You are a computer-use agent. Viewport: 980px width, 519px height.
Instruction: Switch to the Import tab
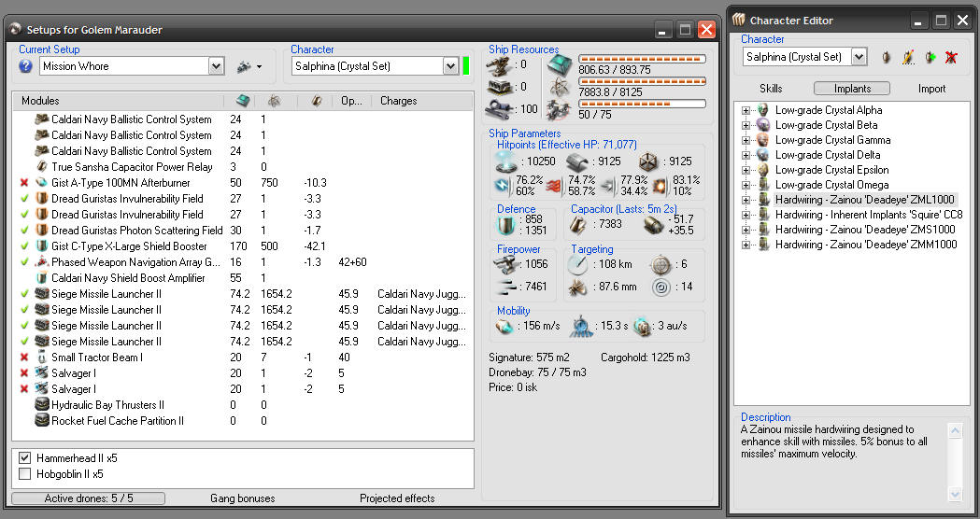[x=931, y=89]
